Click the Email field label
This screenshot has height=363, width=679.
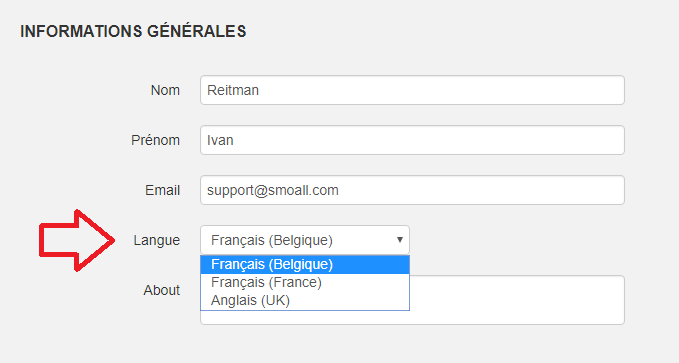162,190
